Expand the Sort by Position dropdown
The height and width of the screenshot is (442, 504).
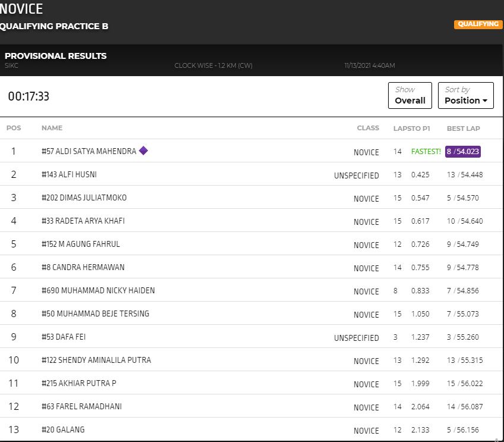tap(465, 96)
